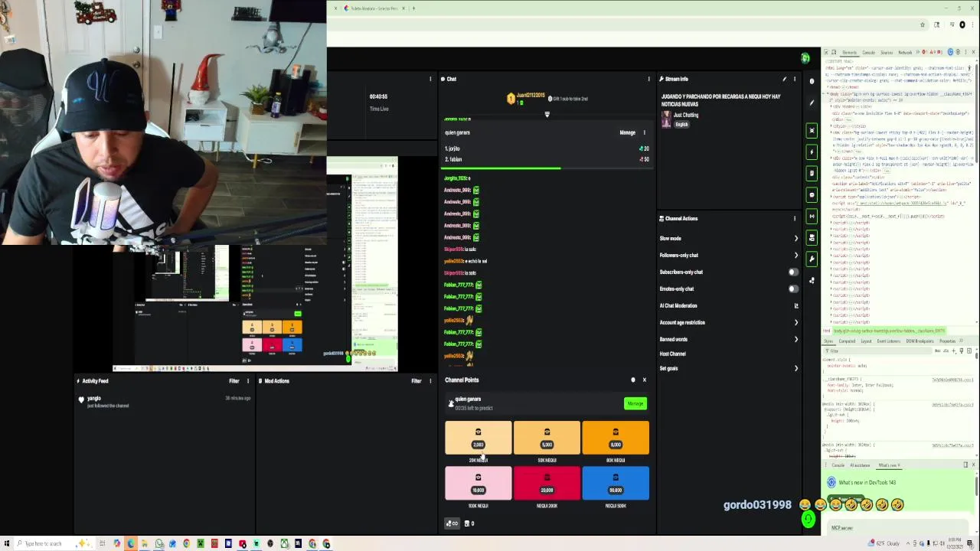Click the Just Chatting category link
Viewport: 980px width, 551px height.
point(686,115)
